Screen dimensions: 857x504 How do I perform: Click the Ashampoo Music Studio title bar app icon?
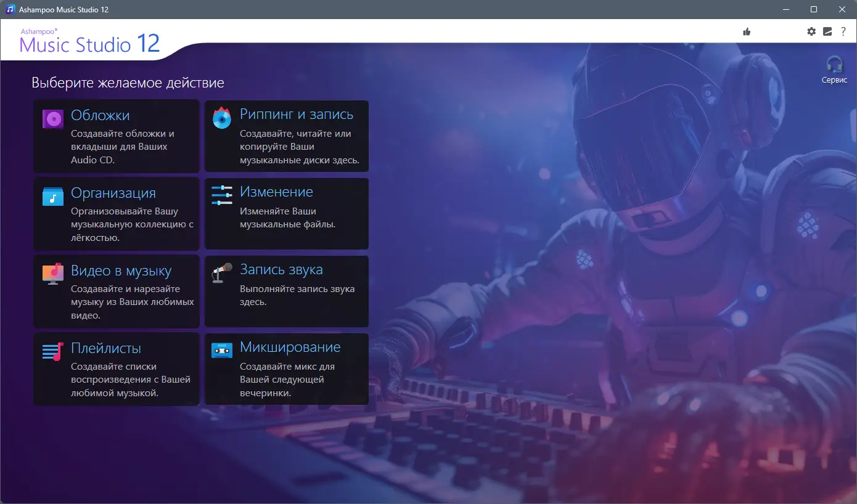click(x=10, y=9)
